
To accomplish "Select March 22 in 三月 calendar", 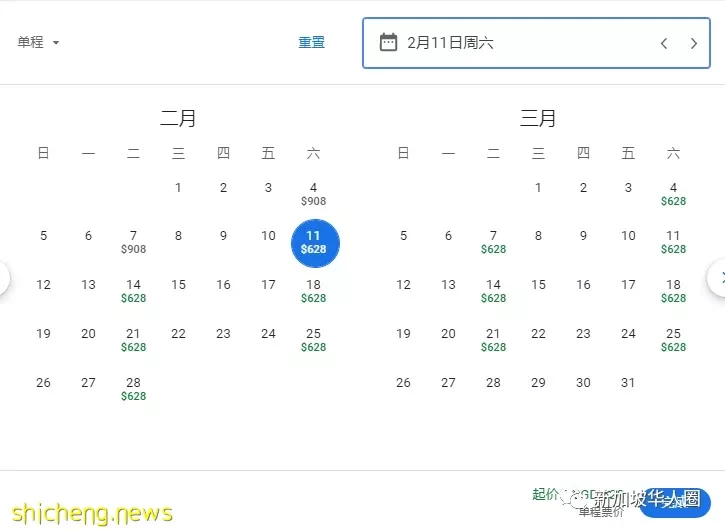I will tap(538, 334).
